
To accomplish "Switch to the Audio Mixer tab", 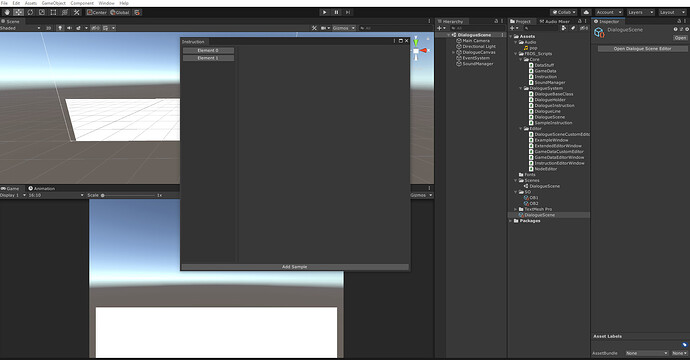I will (x=554, y=21).
